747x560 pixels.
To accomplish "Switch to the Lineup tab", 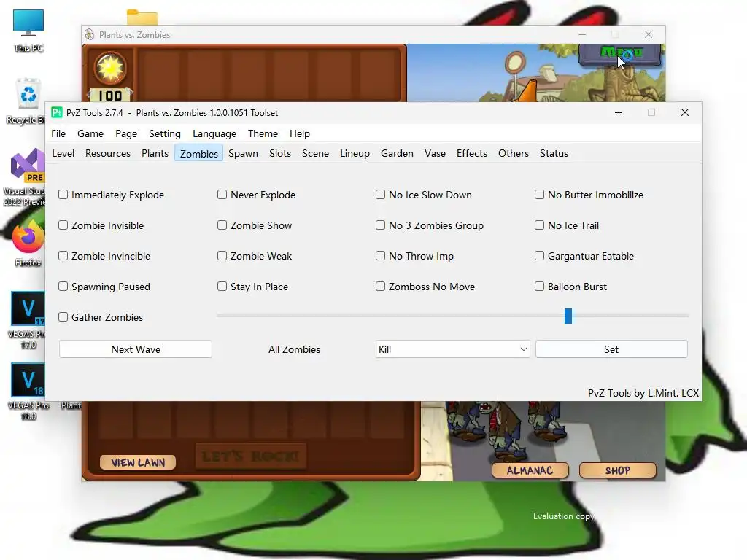I will pyautogui.click(x=355, y=153).
